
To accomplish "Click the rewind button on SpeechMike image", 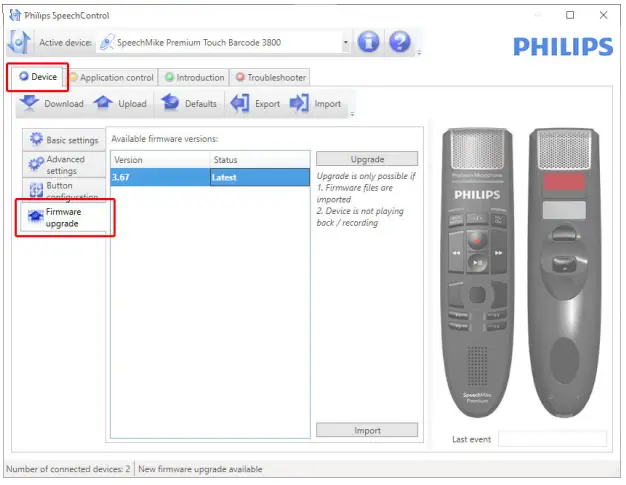I will 456,253.
